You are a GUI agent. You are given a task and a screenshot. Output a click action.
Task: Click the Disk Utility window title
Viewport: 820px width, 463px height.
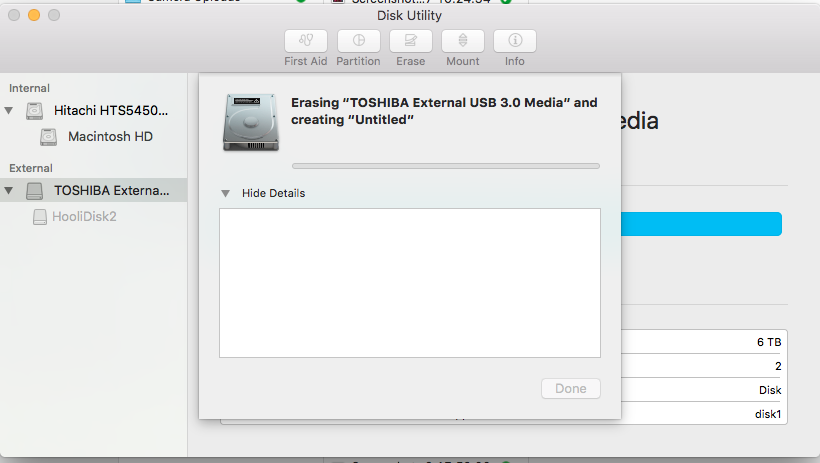pyautogui.click(x=409, y=16)
